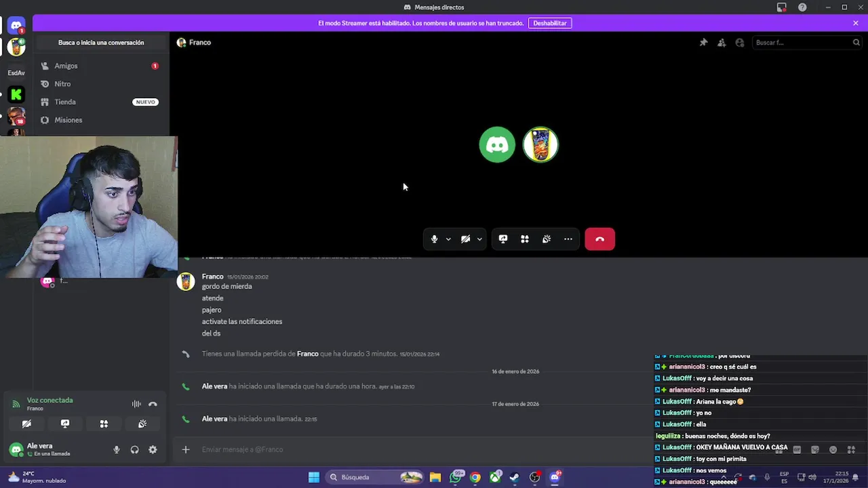Open Nitro section
Viewport: 868px width, 488px height.
point(100,84)
